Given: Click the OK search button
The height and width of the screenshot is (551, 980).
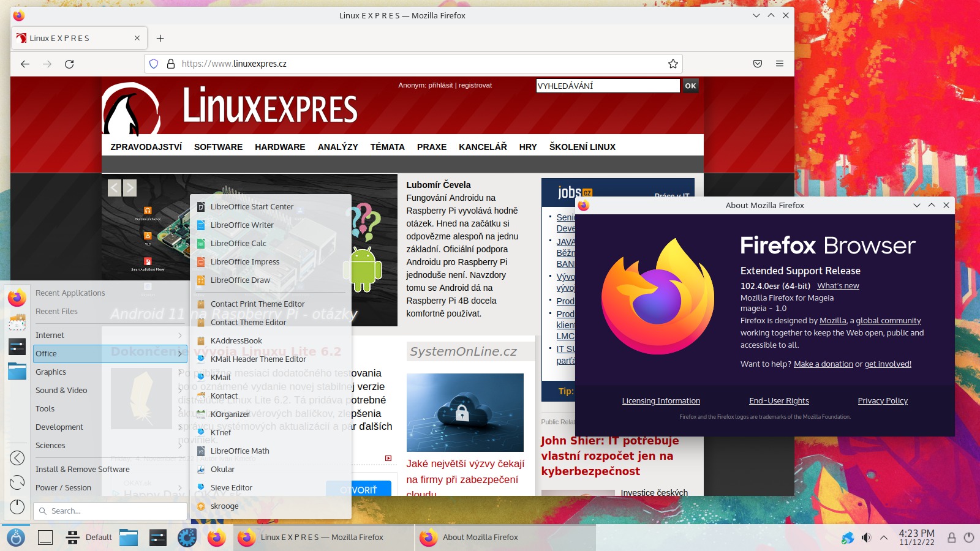Looking at the screenshot, I should click(x=690, y=86).
